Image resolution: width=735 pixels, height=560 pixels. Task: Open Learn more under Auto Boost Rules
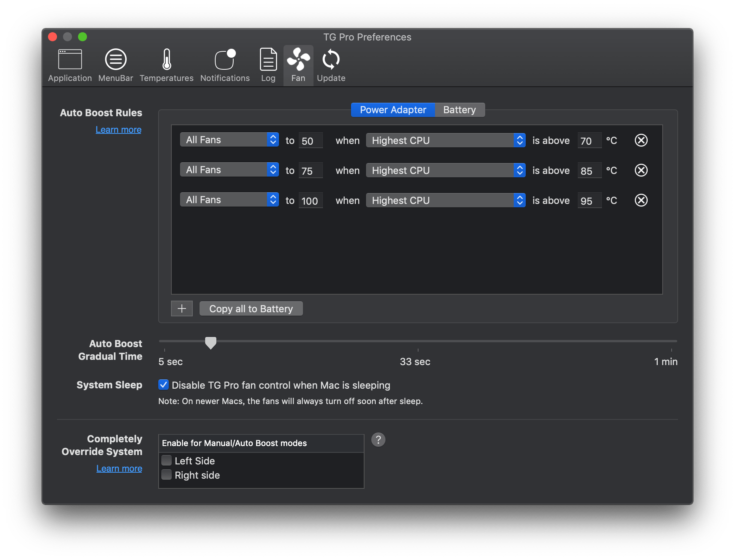(x=118, y=130)
